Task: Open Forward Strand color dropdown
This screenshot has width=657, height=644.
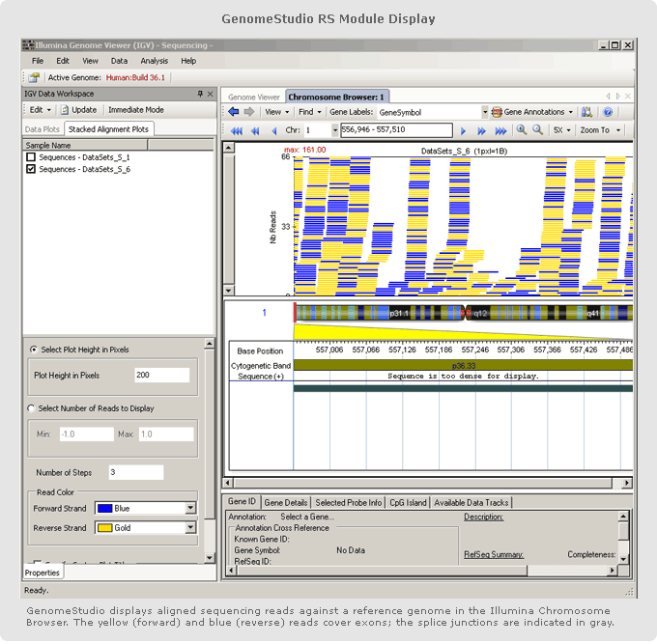Action: [189, 508]
